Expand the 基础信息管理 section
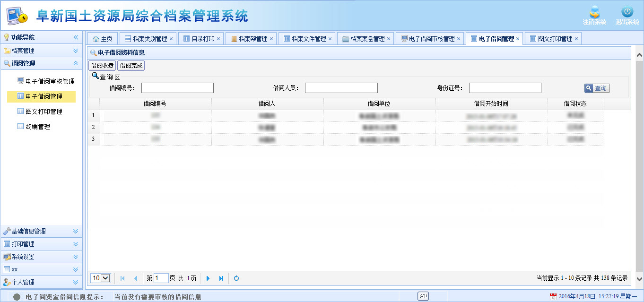Image resolution: width=644 pixels, height=302 pixels. tap(76, 231)
